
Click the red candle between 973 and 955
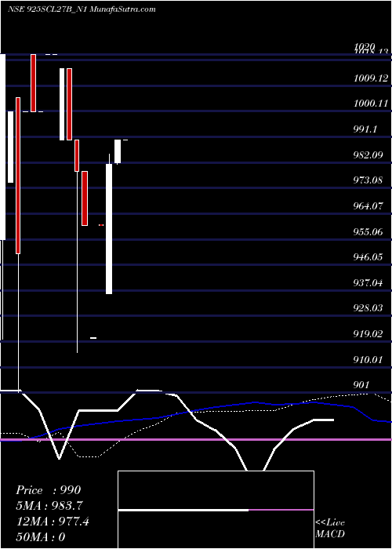pyautogui.click(x=85, y=198)
